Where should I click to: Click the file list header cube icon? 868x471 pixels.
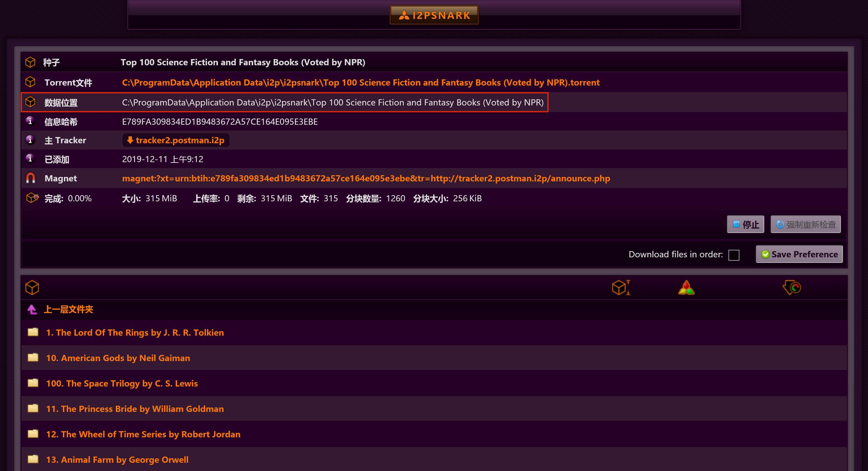coord(32,288)
